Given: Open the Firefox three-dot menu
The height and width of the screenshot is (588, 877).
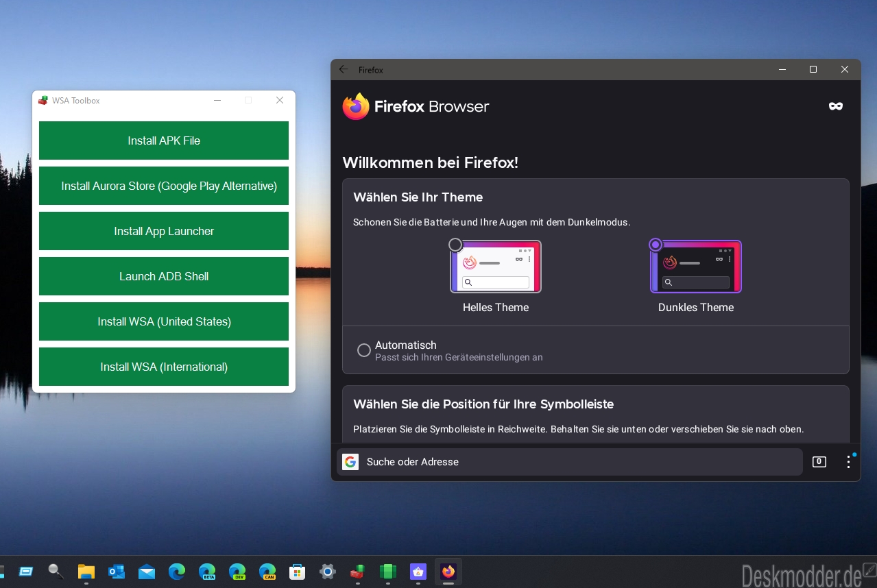Looking at the screenshot, I should coord(848,462).
